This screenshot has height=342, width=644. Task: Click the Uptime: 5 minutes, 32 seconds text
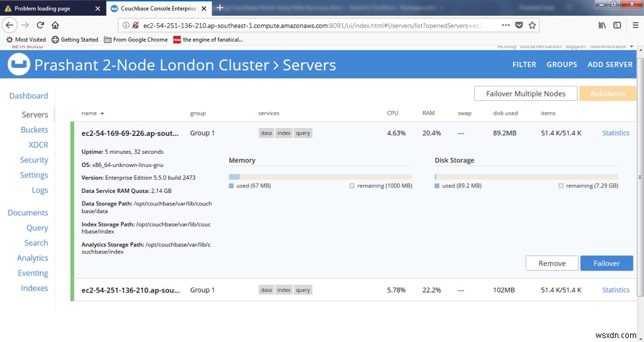(122, 152)
